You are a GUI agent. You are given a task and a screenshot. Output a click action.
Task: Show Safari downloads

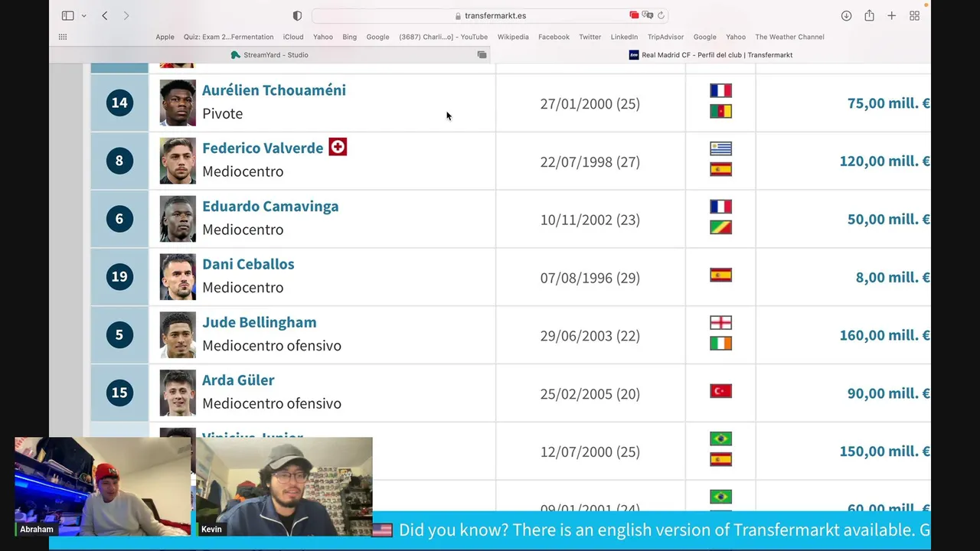846,15
